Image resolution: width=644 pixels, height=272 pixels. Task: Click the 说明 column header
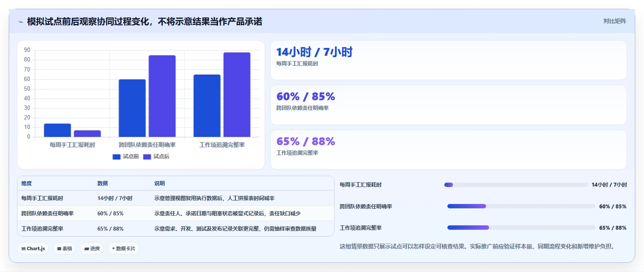160,184
